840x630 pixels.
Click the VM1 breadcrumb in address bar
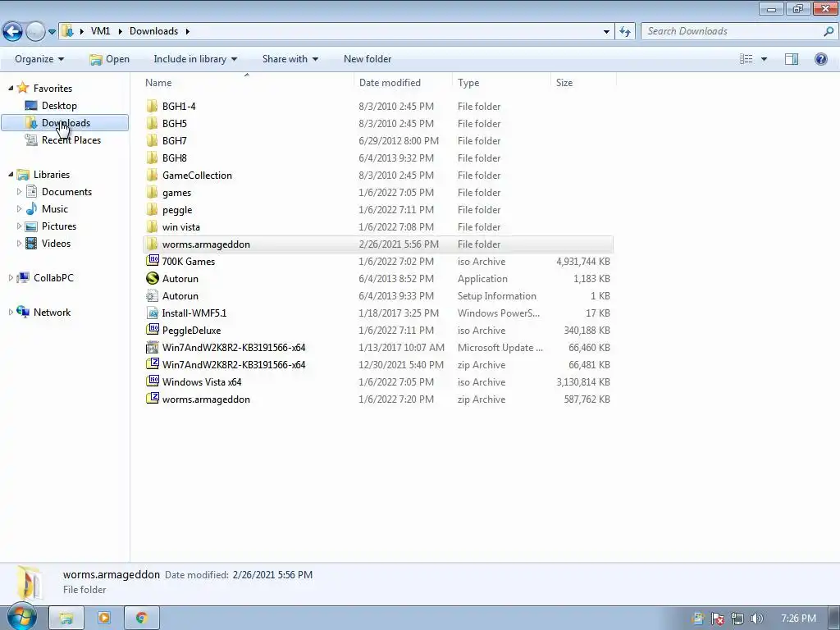click(100, 31)
